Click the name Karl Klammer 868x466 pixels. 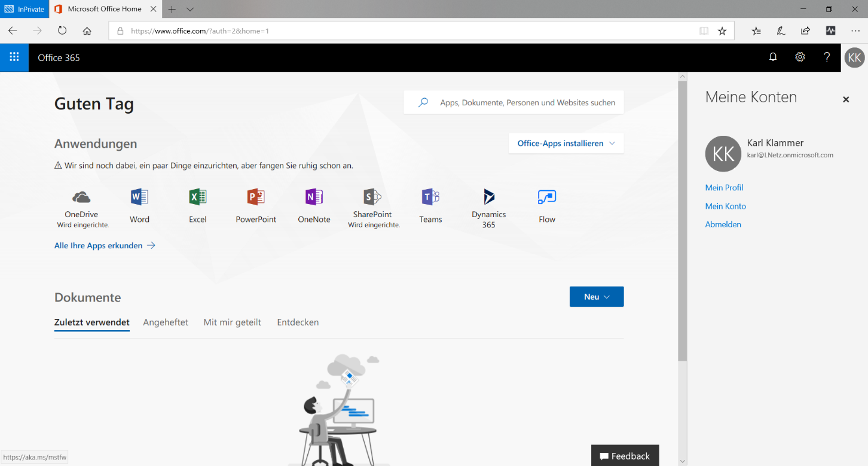[x=775, y=143]
